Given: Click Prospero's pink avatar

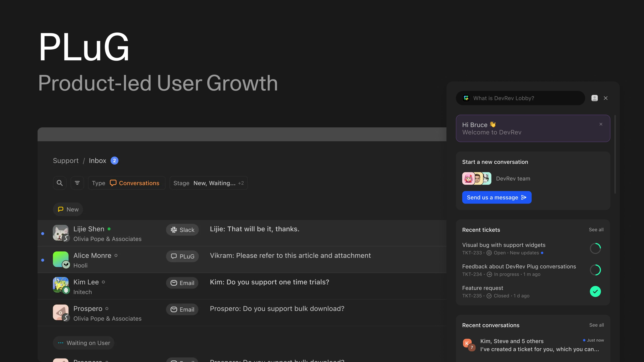Looking at the screenshot, I should [x=61, y=312].
